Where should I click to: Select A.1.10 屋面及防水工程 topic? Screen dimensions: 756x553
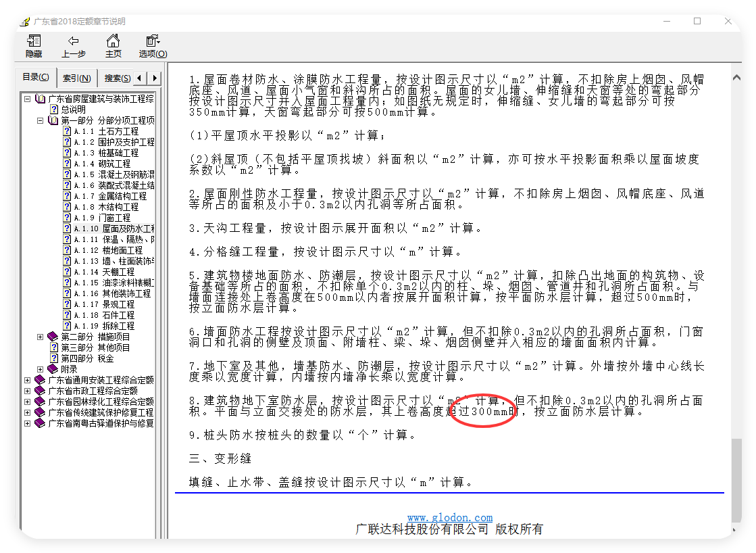click(x=114, y=229)
